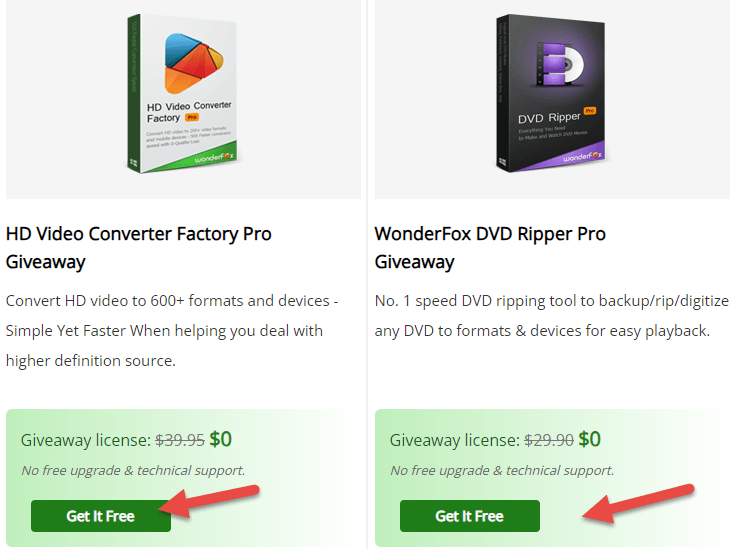Click the orange Pro badge beside 'Factory' on box
Image resolution: width=736 pixels, height=549 pixels.
click(192, 117)
